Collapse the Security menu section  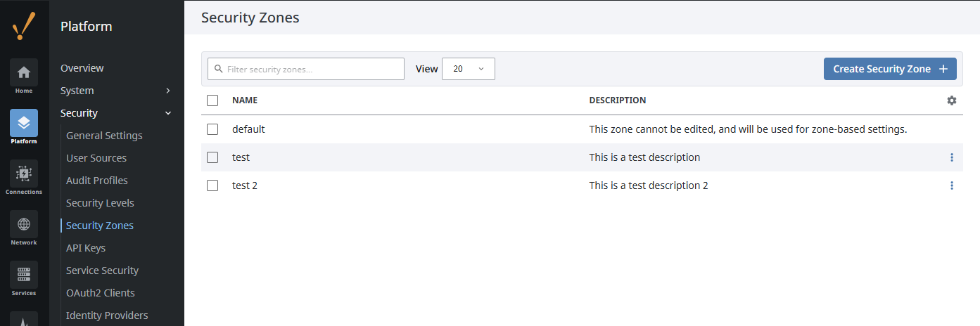116,113
